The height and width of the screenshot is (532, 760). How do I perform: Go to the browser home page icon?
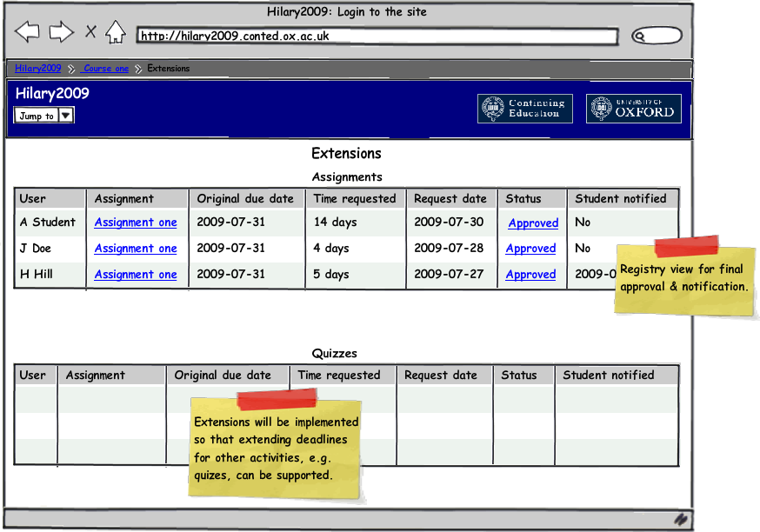116,32
